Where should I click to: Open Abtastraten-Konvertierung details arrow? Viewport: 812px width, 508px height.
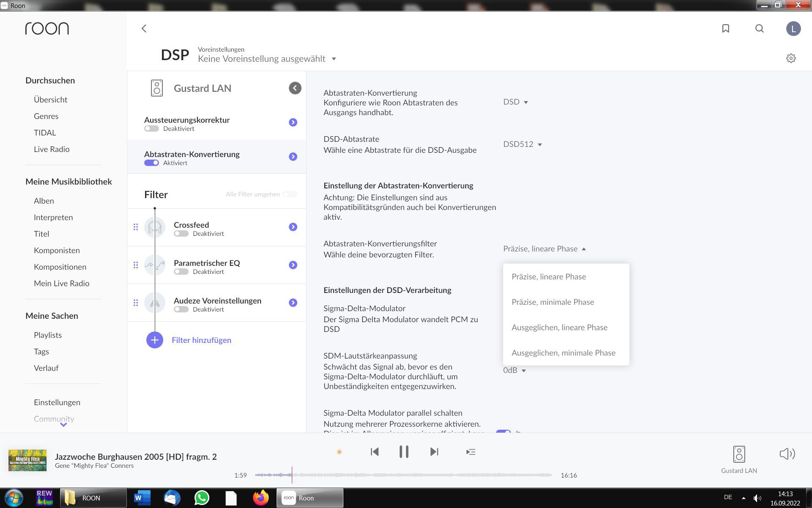coord(293,157)
